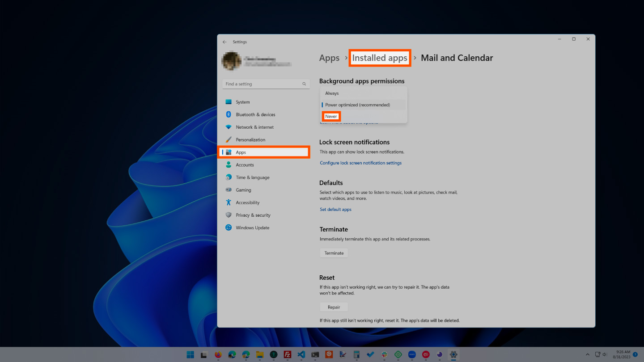Open Privacy & security settings
Image resolution: width=644 pixels, height=362 pixels.
253,215
